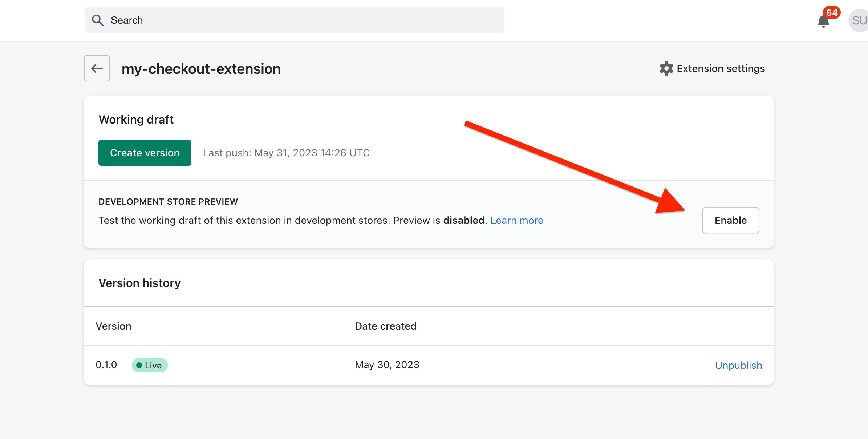Select the Date created column header
The image size is (868, 439).
[x=385, y=326]
